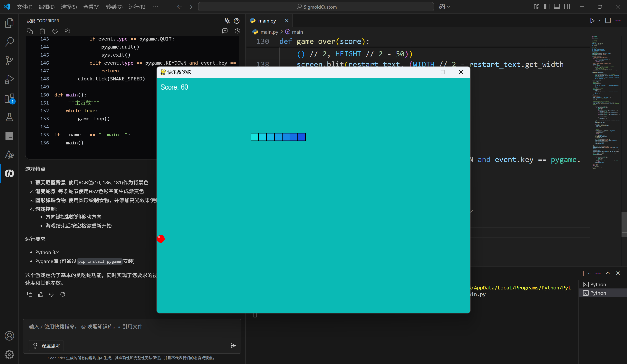Open CodeRider settings gear tab

(67, 31)
